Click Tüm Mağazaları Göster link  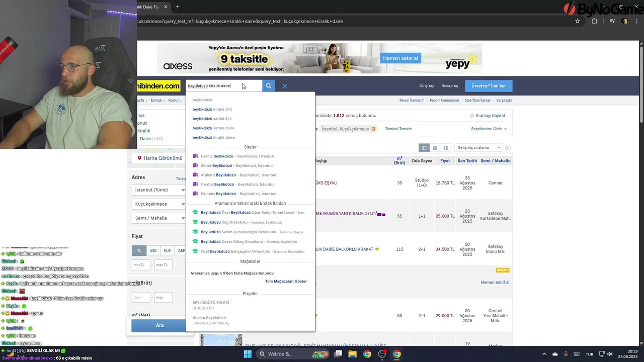286,281
